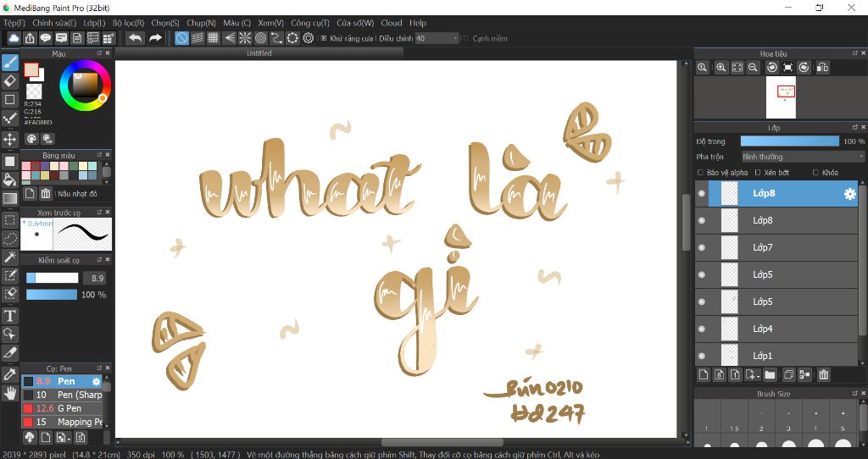Open the Pen brush settings gear
Image resolution: width=868 pixels, height=459 pixels.
coord(96,382)
